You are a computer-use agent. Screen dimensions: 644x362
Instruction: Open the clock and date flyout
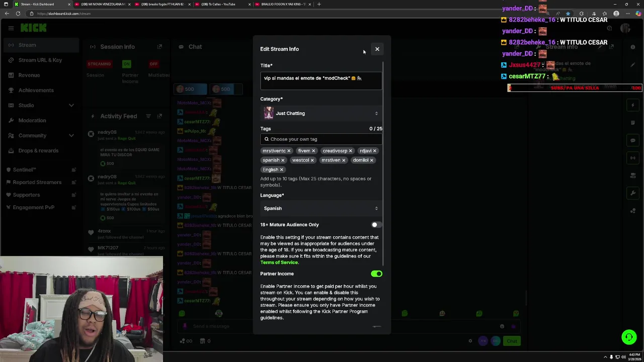pyautogui.click(x=633, y=357)
